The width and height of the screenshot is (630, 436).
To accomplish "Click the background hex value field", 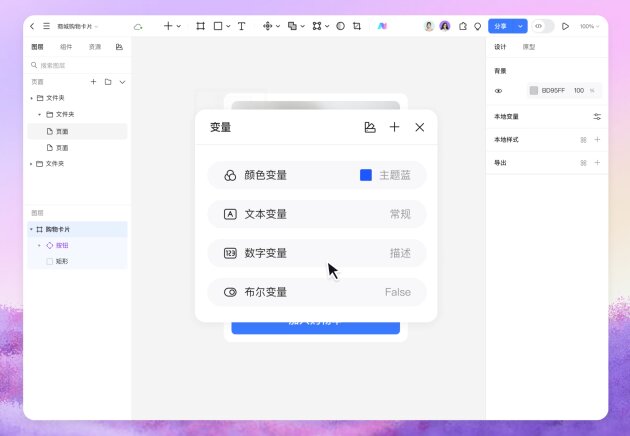I will tap(553, 90).
